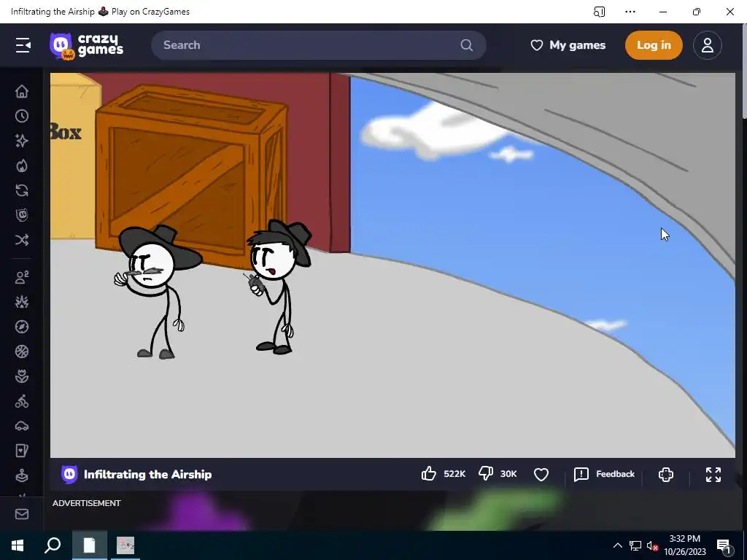747x560 pixels.
Task: Open Originals icon in sidebar
Action: click(22, 215)
